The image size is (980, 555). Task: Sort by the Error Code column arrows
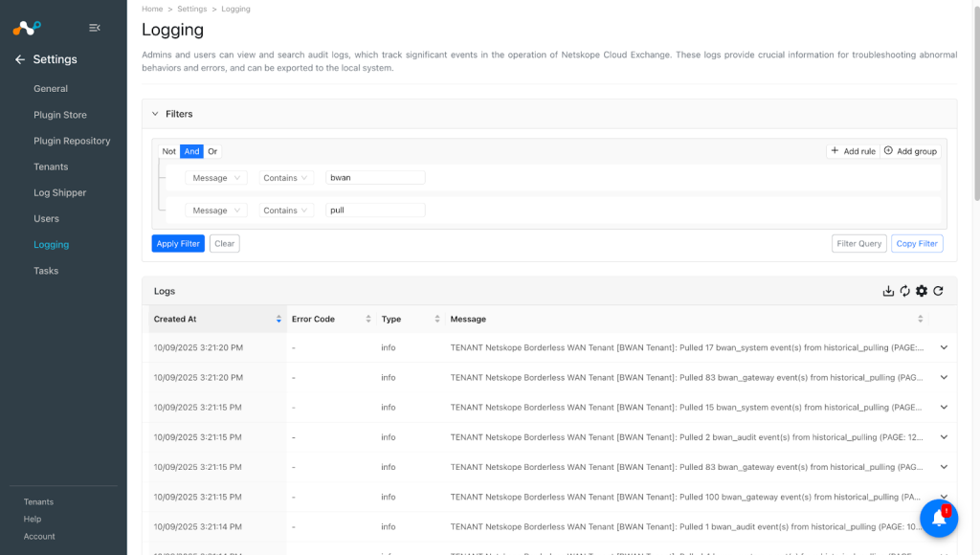(x=368, y=319)
